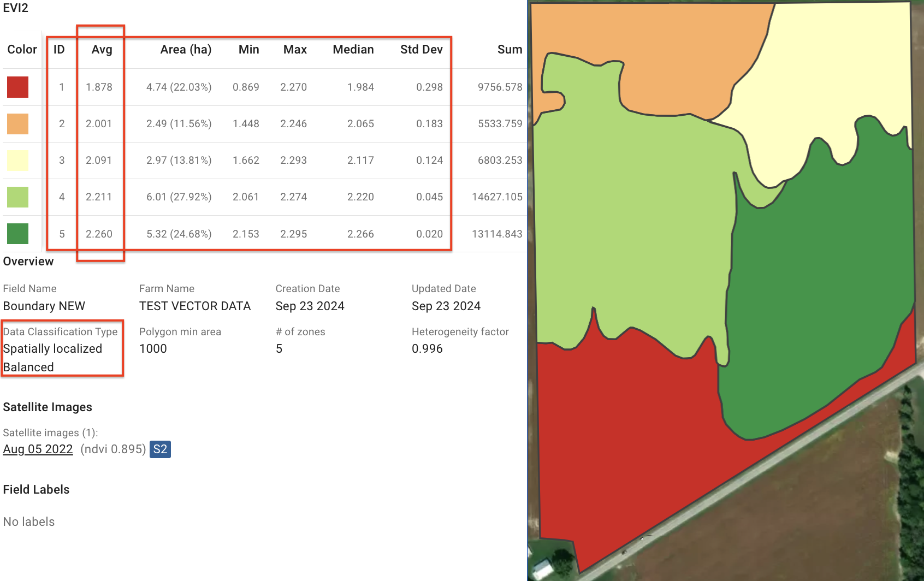This screenshot has height=581, width=924.
Task: Click the red zone 1 color swatch
Action: pyautogui.click(x=17, y=87)
